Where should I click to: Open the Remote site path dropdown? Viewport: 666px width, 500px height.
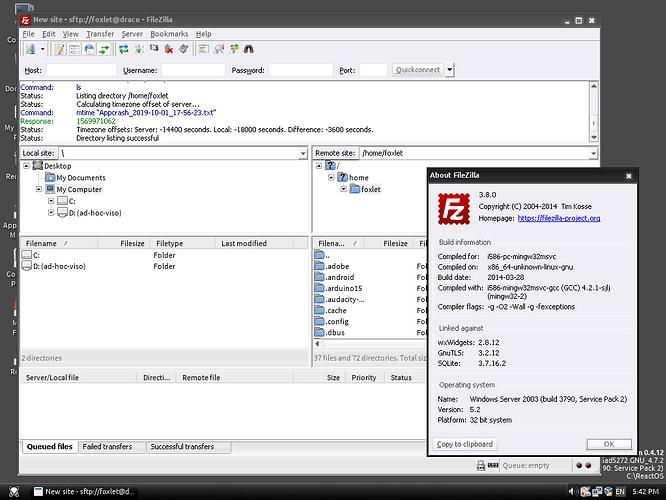[x=593, y=153]
